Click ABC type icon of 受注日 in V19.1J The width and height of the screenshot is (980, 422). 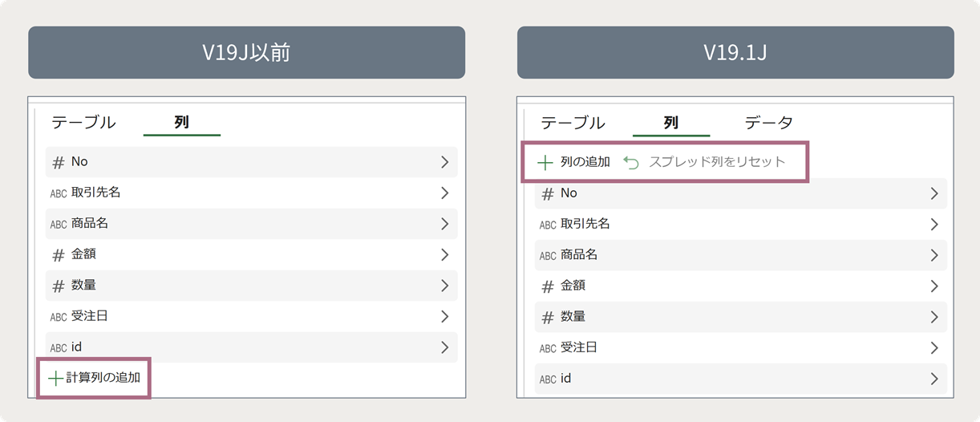click(x=548, y=348)
